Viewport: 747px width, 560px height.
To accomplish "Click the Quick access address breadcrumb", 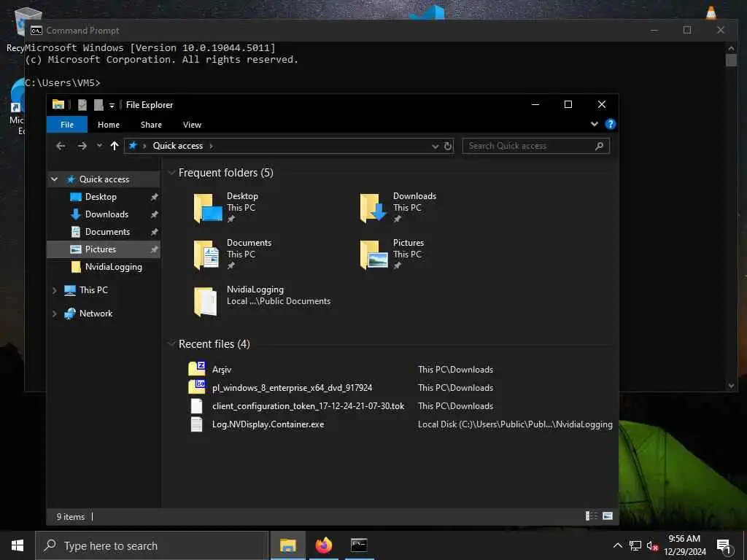I will (x=178, y=146).
